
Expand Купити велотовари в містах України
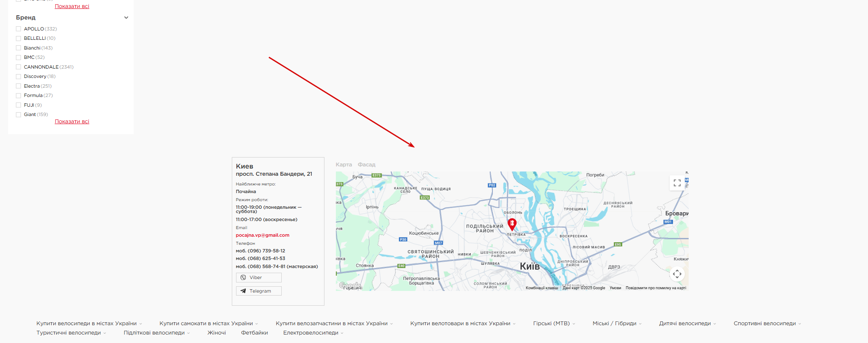[x=463, y=324]
